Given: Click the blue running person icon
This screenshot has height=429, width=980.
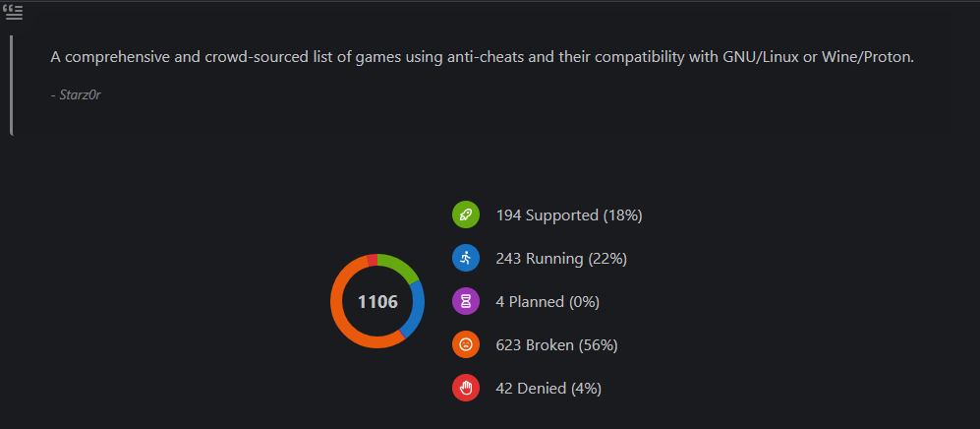Looking at the screenshot, I should 466,258.
